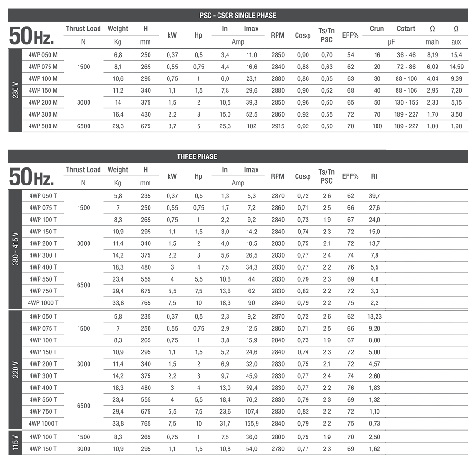The height and width of the screenshot is (457, 476).
Task: Click the number 415 in the voltage label
Action: [x=16, y=242]
